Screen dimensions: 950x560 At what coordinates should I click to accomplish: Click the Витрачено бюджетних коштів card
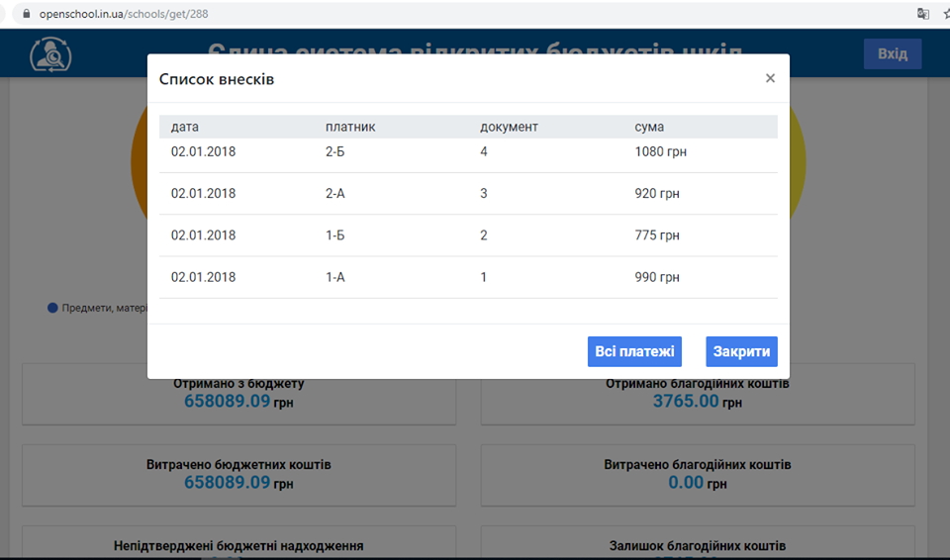point(238,473)
